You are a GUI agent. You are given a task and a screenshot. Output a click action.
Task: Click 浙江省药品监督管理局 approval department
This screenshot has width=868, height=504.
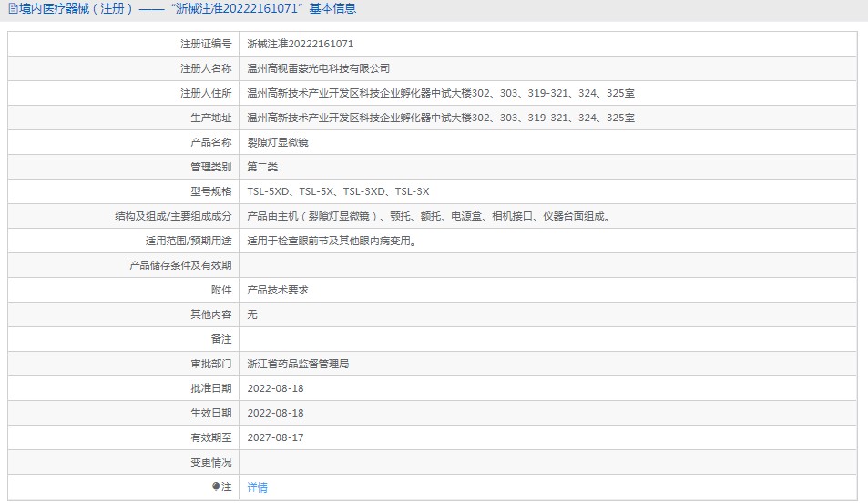point(298,364)
